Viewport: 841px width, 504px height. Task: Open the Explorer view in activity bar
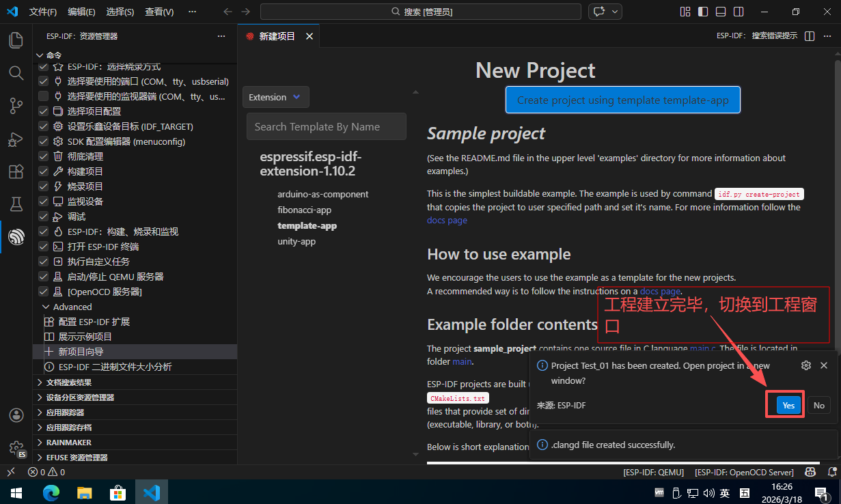coord(16,40)
